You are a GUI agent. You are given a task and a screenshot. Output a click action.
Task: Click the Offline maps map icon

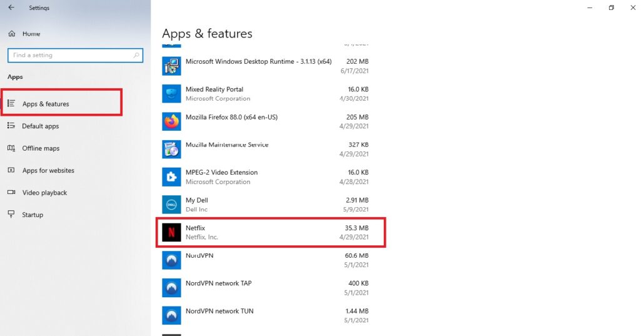[11, 148]
